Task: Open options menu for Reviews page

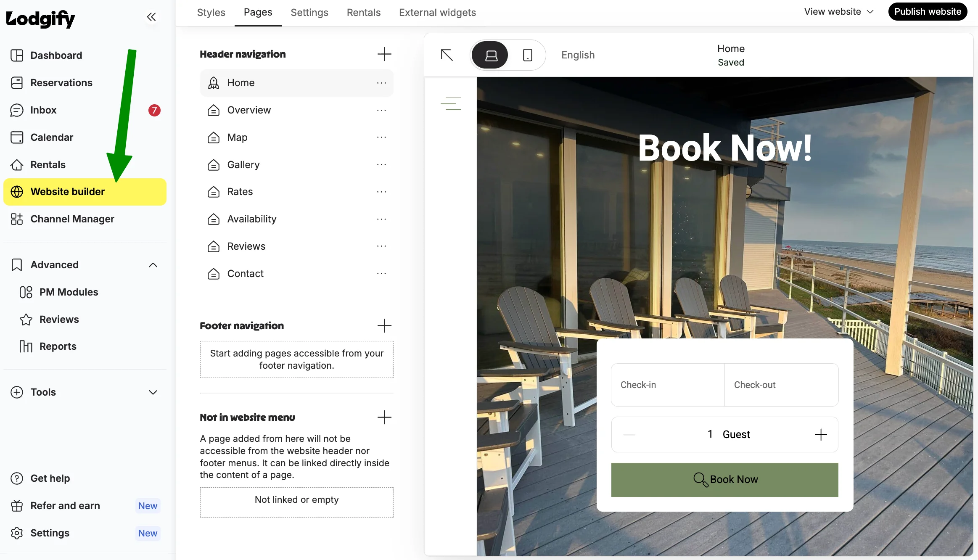Action: click(381, 246)
